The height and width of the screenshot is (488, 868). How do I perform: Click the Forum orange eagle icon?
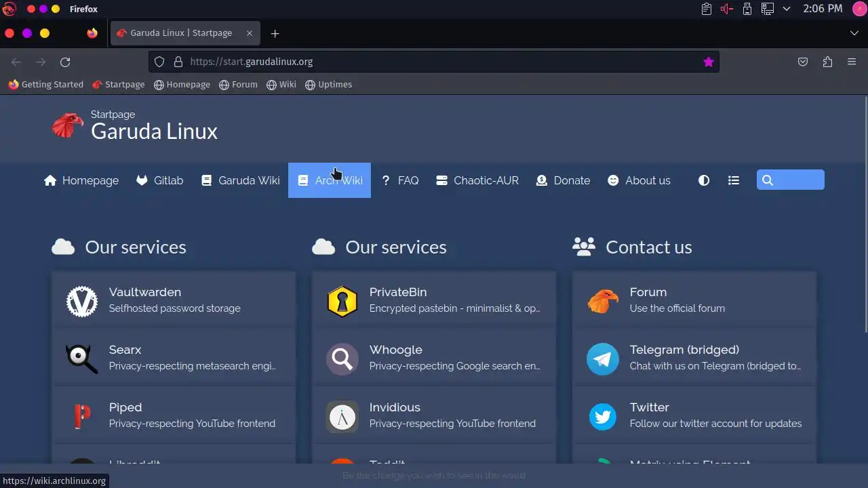[x=603, y=302]
